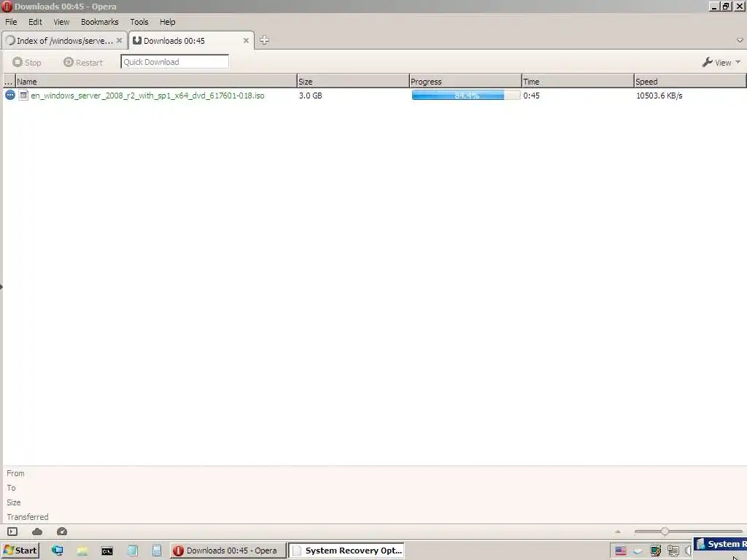Restart the selected download
The width and height of the screenshot is (747, 560).
[x=83, y=63]
